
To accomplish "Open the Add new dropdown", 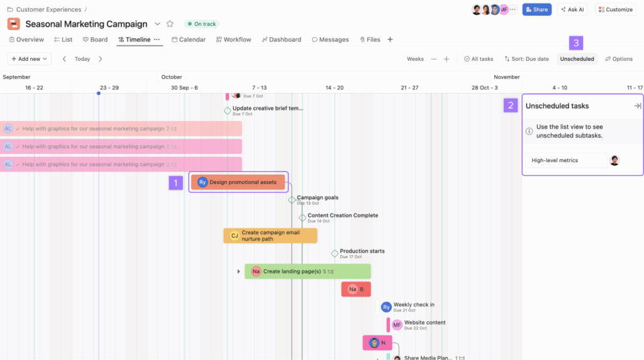I will click(x=29, y=59).
